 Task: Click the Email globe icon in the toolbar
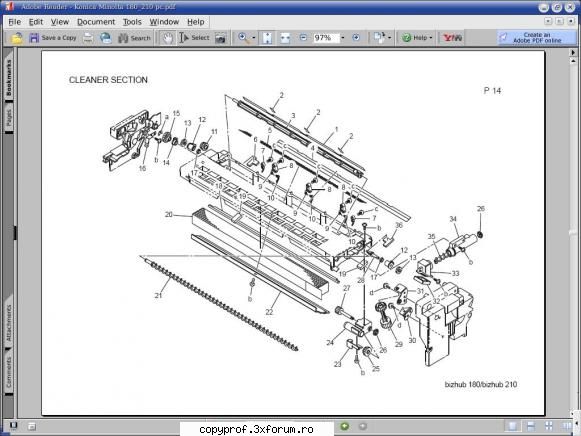106,38
